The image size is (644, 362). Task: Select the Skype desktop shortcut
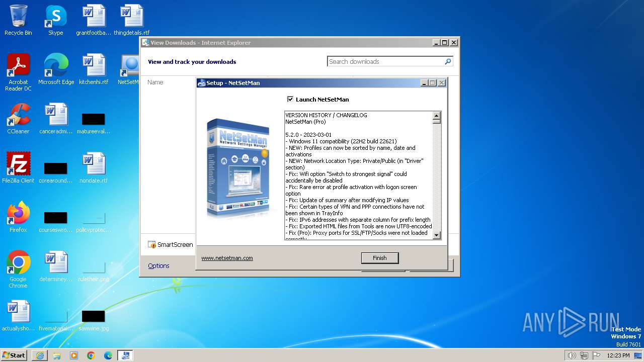pyautogui.click(x=56, y=20)
